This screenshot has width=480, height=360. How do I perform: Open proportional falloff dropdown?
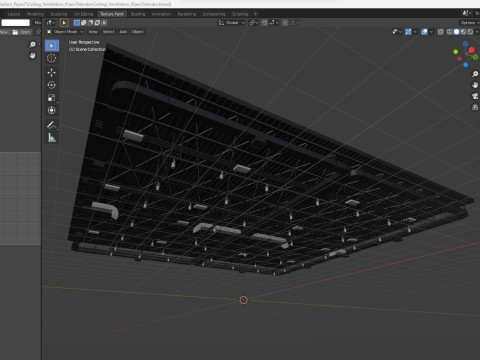pyautogui.click(x=294, y=23)
